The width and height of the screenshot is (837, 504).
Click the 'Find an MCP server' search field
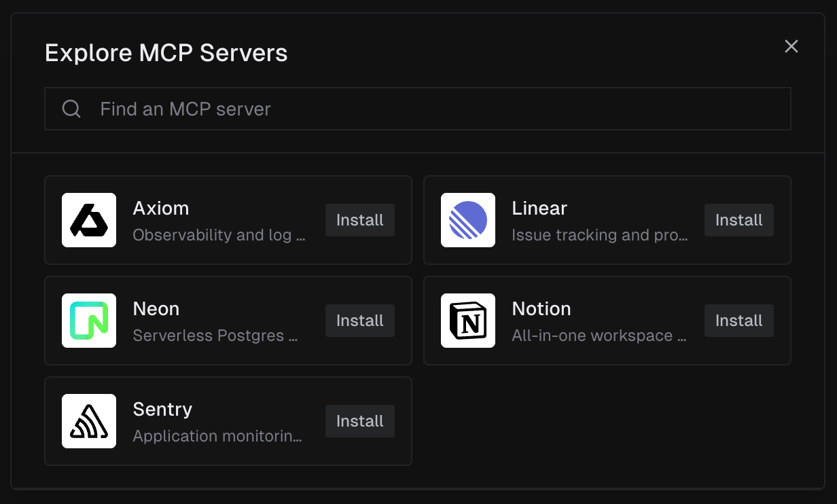click(x=417, y=108)
